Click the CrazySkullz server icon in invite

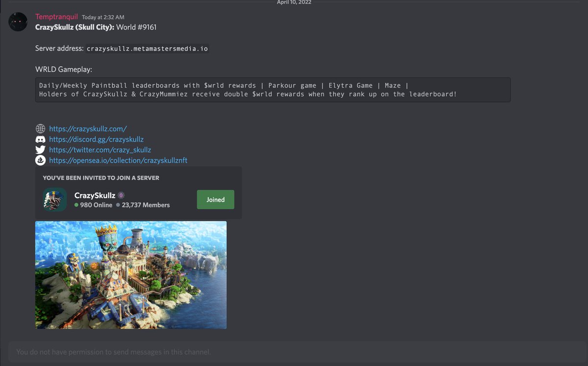point(55,200)
